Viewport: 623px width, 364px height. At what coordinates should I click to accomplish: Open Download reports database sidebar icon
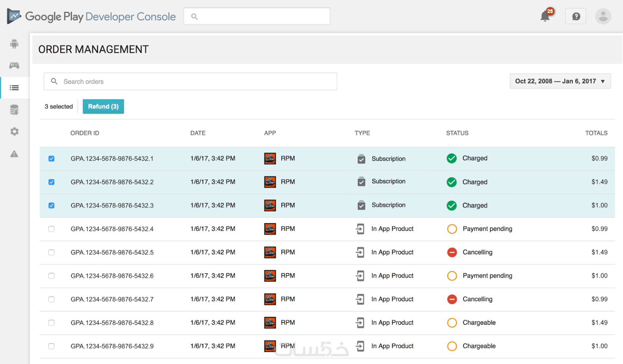click(x=14, y=110)
